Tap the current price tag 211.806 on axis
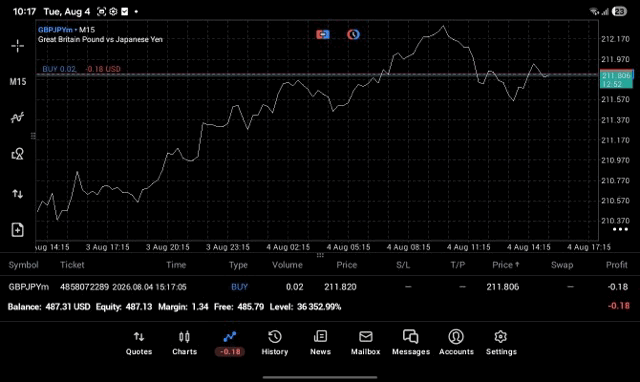The height and width of the screenshot is (382, 640). pyautogui.click(x=617, y=79)
